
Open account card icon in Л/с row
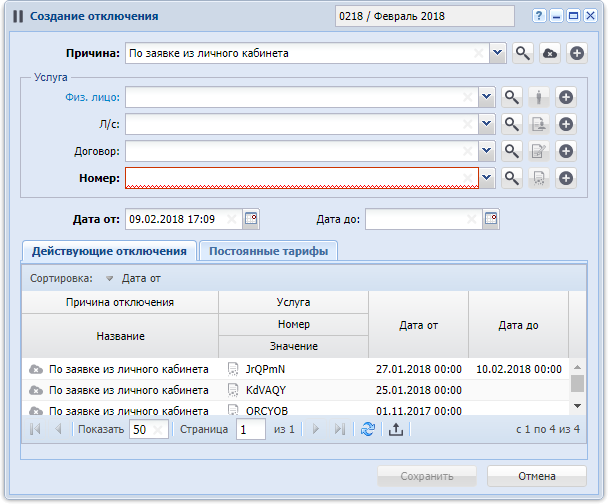coord(539,124)
